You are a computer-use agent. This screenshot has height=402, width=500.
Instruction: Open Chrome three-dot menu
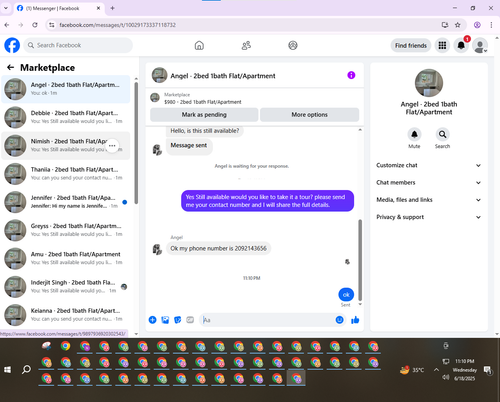point(491,25)
